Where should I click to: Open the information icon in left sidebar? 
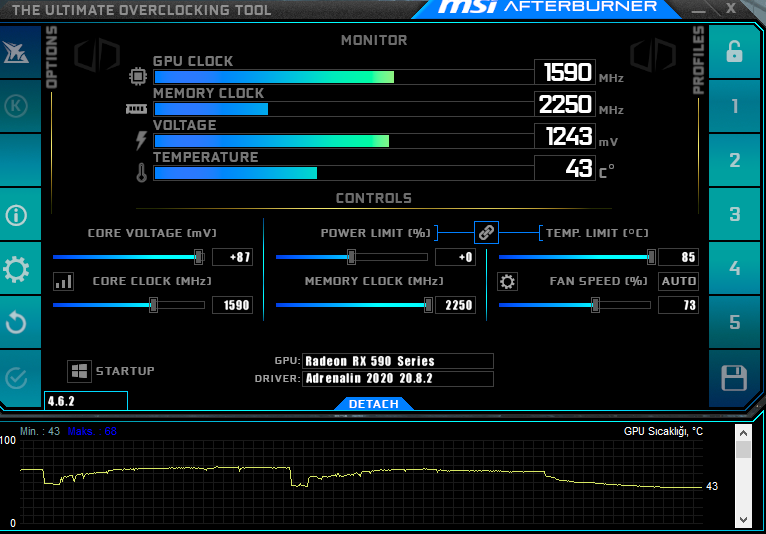(x=16, y=215)
